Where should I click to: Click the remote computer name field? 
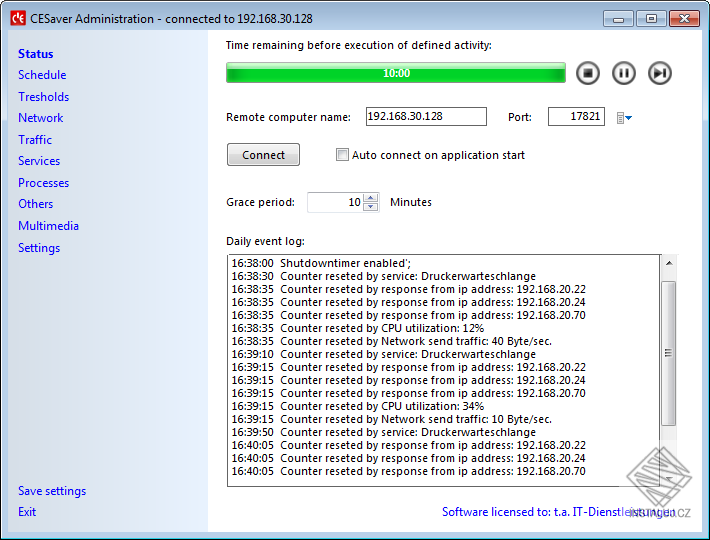tap(426, 116)
